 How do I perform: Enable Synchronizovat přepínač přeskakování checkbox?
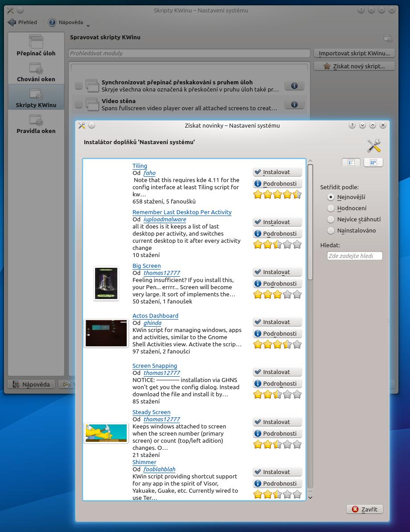pyautogui.click(x=79, y=86)
